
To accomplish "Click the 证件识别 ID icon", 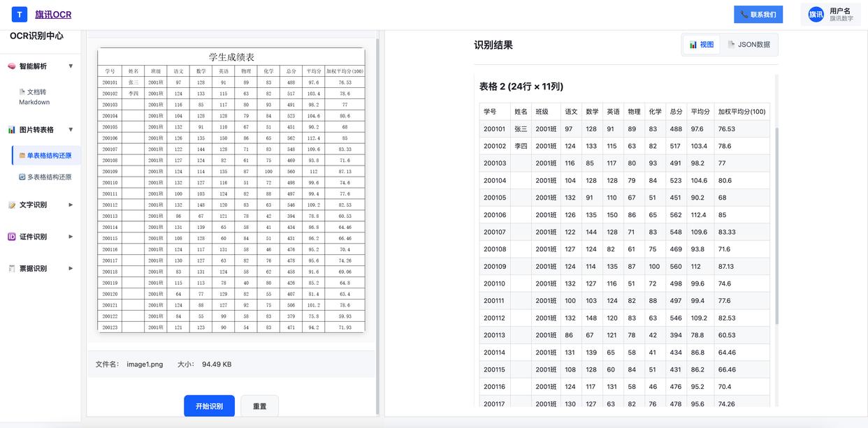I will [12, 237].
